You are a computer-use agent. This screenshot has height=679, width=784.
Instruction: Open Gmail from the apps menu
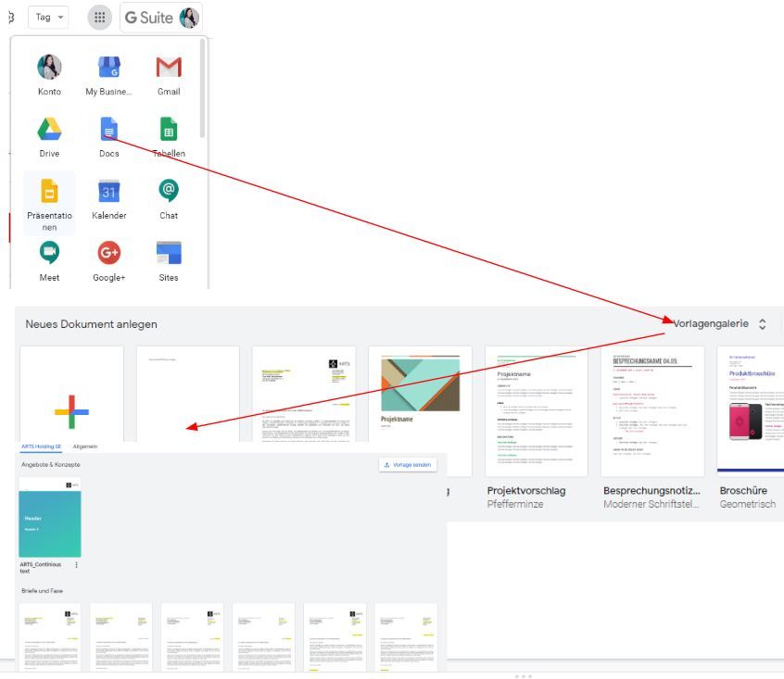(169, 75)
